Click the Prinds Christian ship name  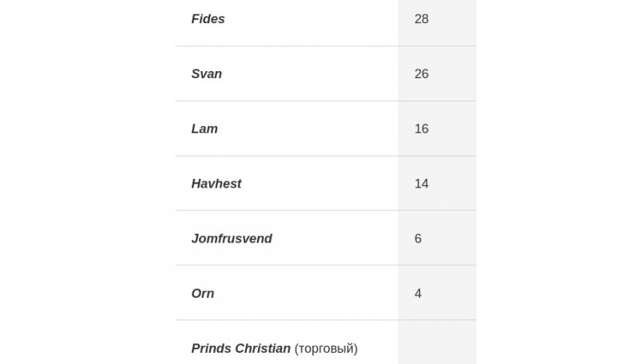[240, 348]
